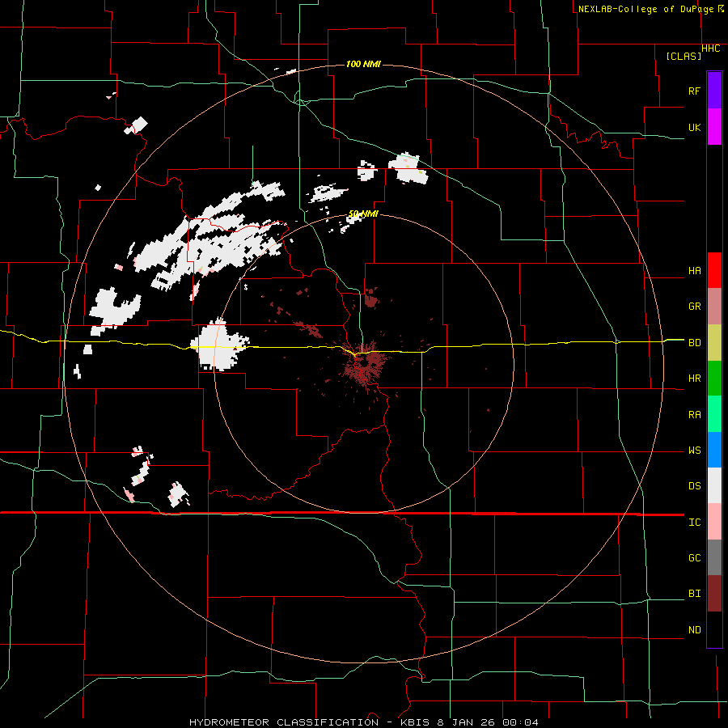
Task: Click the WS blue legend swatch
Action: click(714, 450)
